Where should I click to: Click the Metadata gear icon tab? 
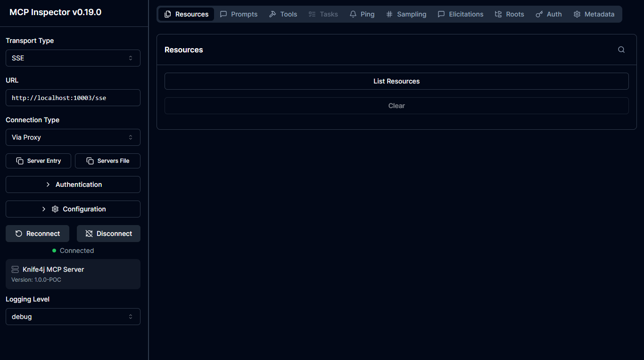coord(577,14)
